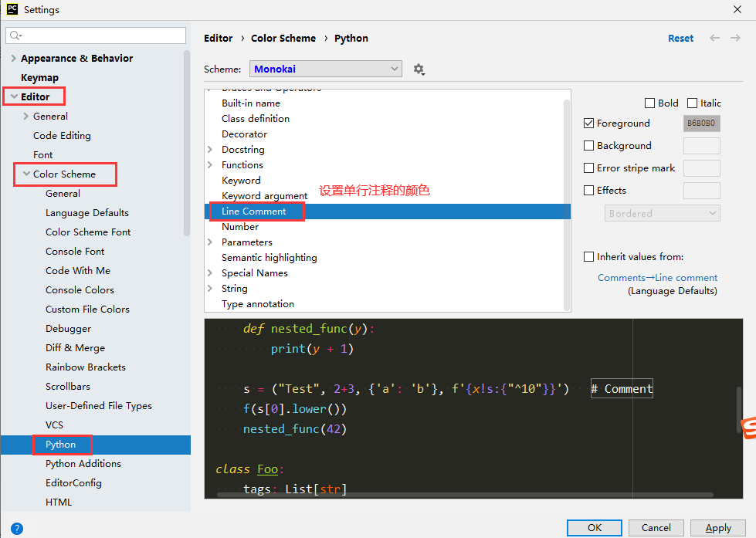Click the Error stripe mark color swatch
Viewport: 756px width, 538px height.
701,168
